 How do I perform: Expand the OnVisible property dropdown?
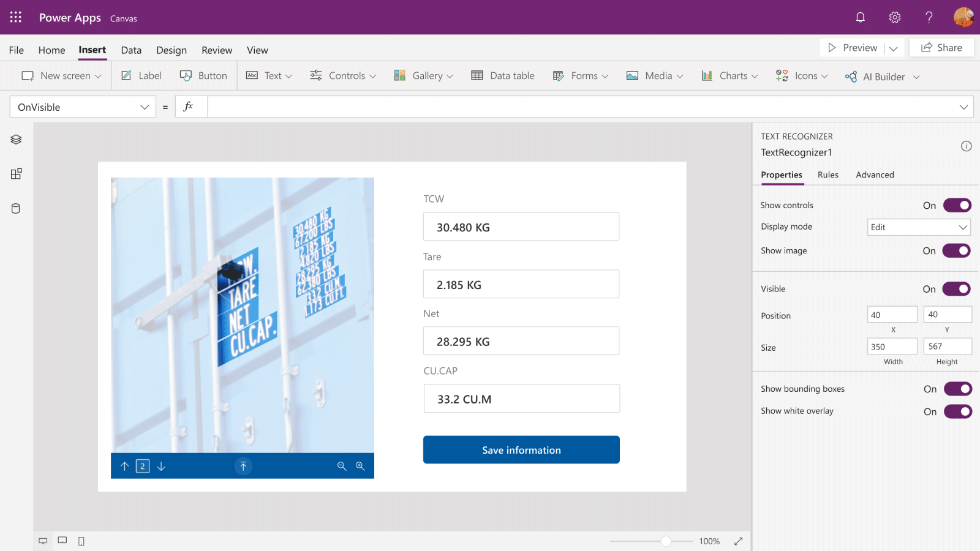click(x=145, y=107)
